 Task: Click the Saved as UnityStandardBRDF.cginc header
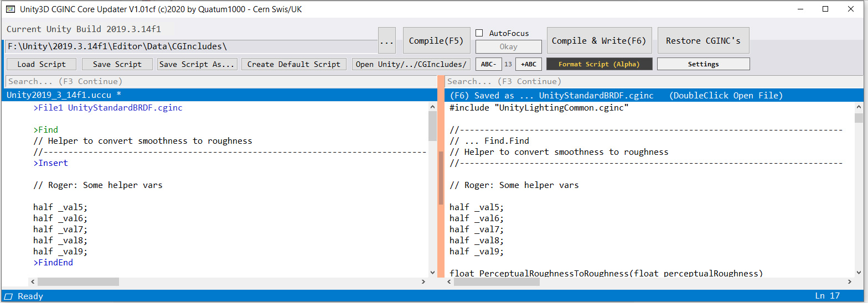pos(654,95)
